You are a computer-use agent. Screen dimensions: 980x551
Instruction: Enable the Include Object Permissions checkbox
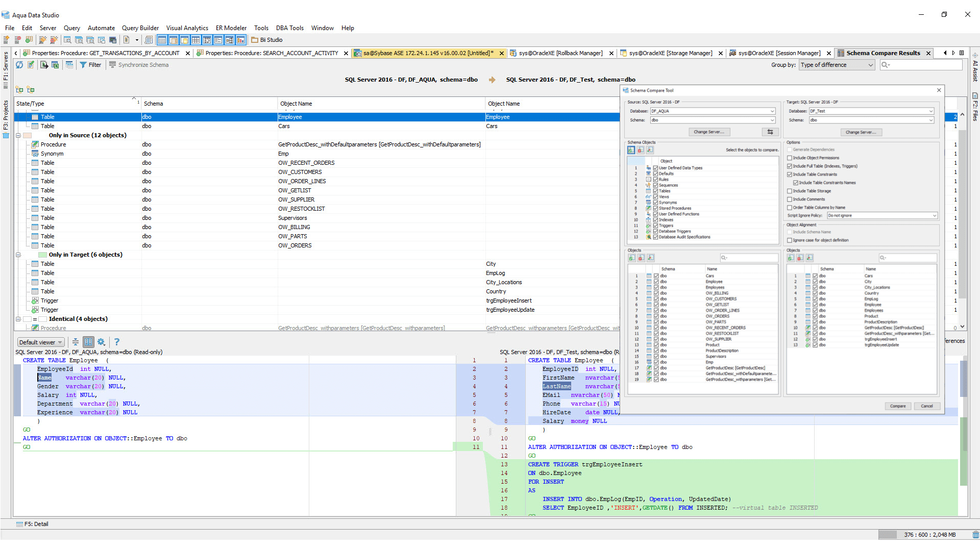791,158
